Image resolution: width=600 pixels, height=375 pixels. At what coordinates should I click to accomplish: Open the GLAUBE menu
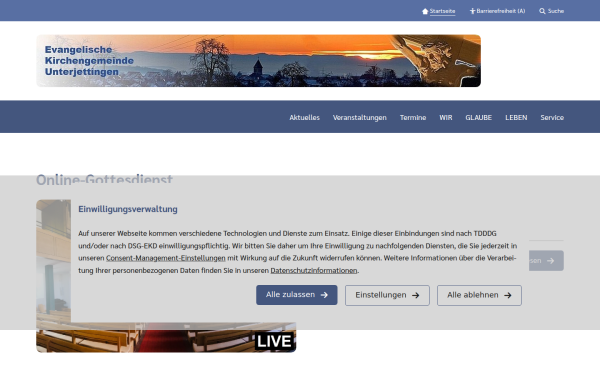pos(478,117)
